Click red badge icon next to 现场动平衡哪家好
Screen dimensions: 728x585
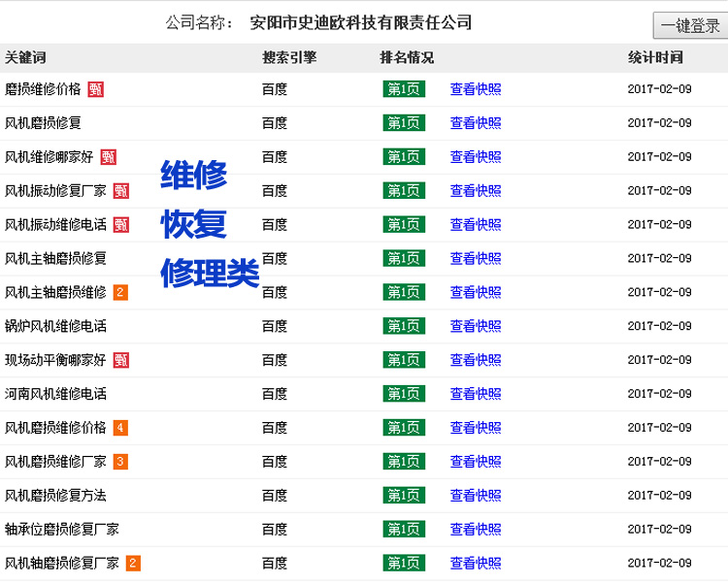120,360
